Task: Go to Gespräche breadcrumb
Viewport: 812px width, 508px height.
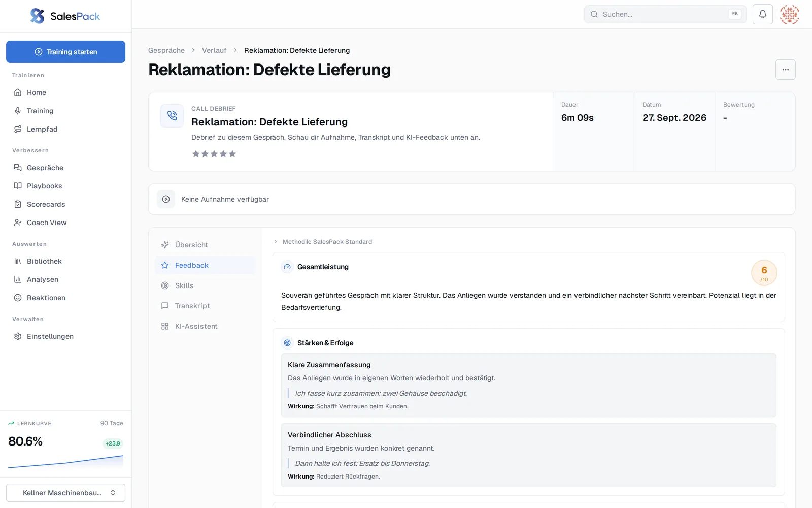Action: pyautogui.click(x=166, y=50)
